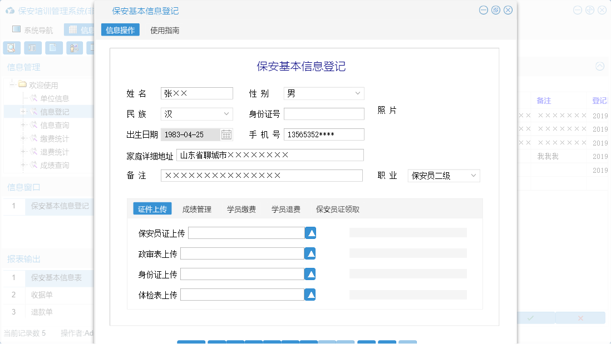This screenshot has height=364, width=611.
Task: Open the 使用指南 tab
Action: point(166,29)
